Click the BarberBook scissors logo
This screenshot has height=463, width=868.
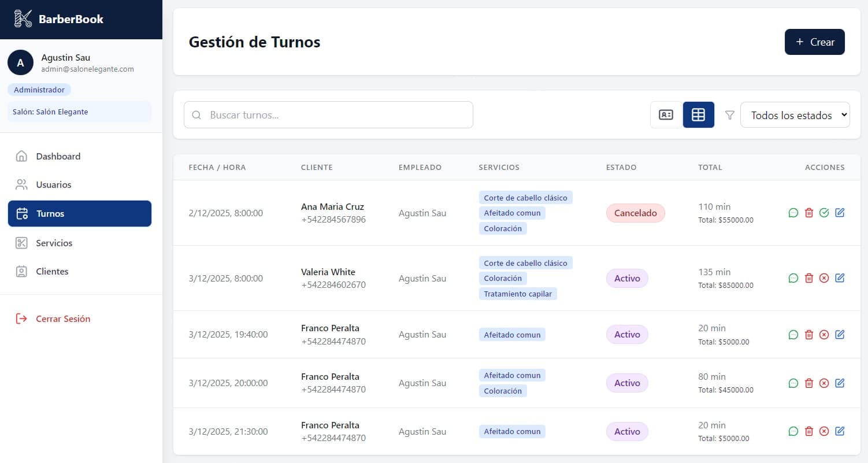tap(22, 18)
